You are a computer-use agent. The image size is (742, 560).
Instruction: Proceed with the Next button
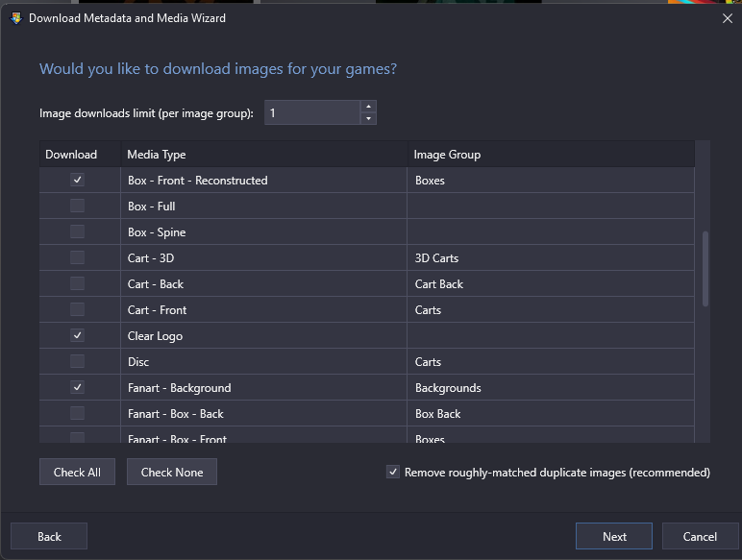coord(614,536)
